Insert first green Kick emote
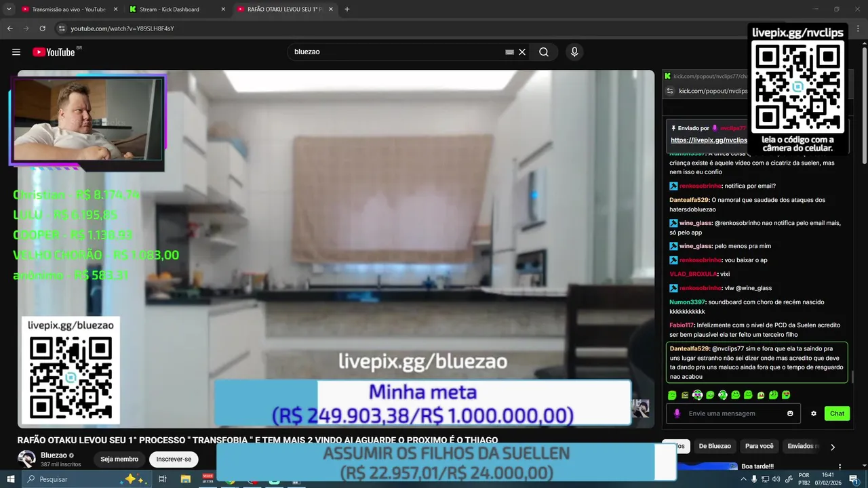 (x=672, y=395)
